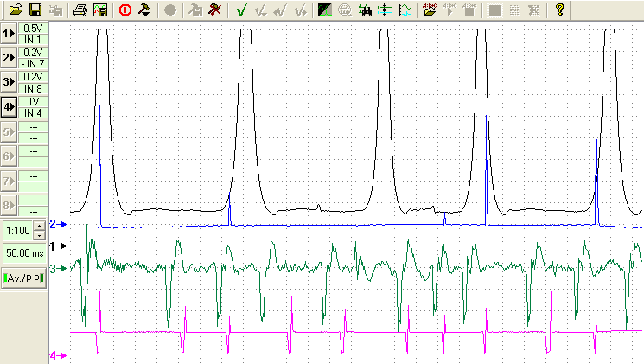
Task: Click the third gray checkmark icon with left arrow
Action: [281, 10]
